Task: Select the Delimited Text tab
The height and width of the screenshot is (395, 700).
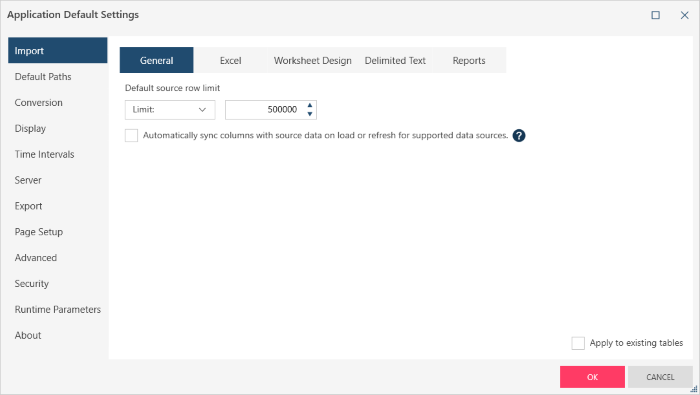Action: (x=395, y=60)
